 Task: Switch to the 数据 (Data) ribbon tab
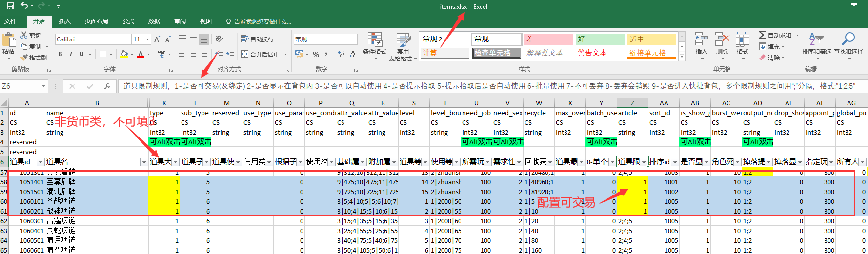pos(154,21)
